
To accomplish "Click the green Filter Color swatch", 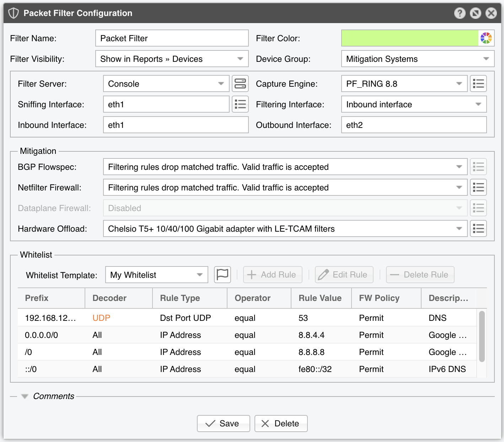I will point(409,38).
